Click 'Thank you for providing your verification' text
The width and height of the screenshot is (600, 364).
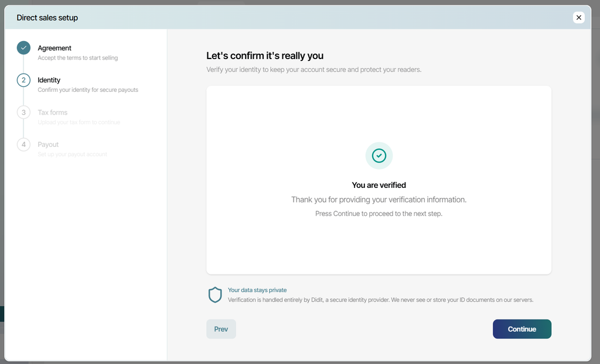pyautogui.click(x=379, y=200)
